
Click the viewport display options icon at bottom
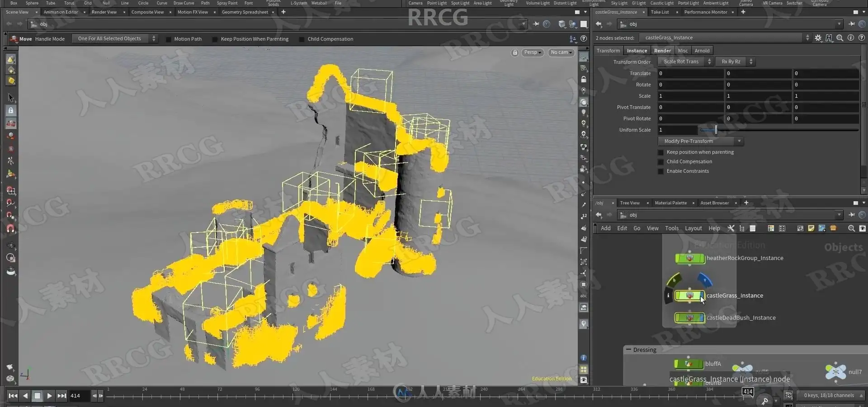click(x=584, y=380)
